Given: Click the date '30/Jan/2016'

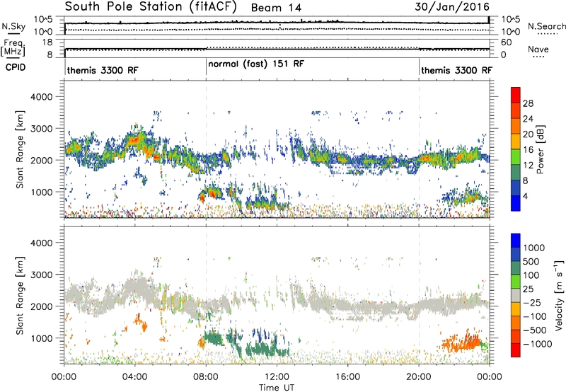Looking at the screenshot, I should (452, 6).
